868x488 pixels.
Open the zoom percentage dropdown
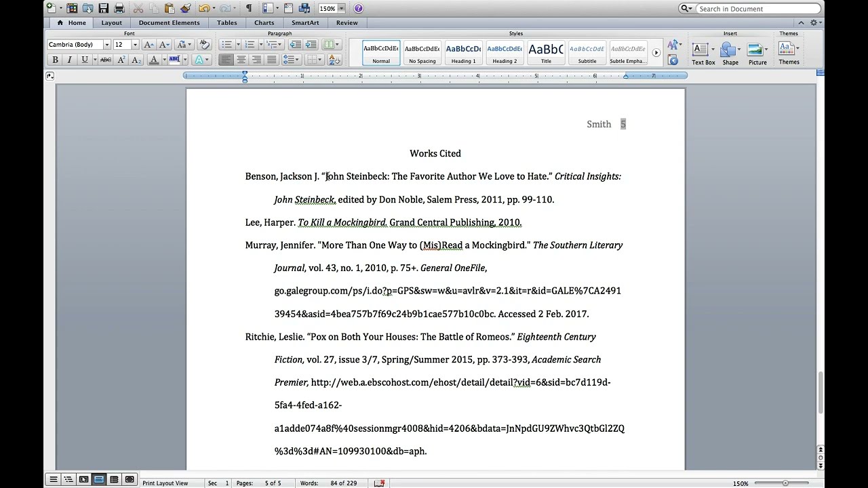click(341, 8)
